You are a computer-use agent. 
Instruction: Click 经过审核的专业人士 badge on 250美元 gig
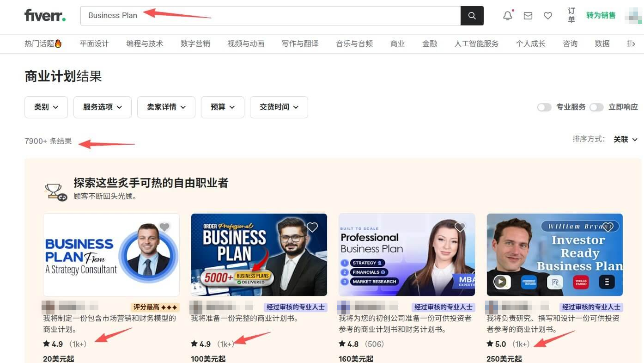[x=591, y=307]
